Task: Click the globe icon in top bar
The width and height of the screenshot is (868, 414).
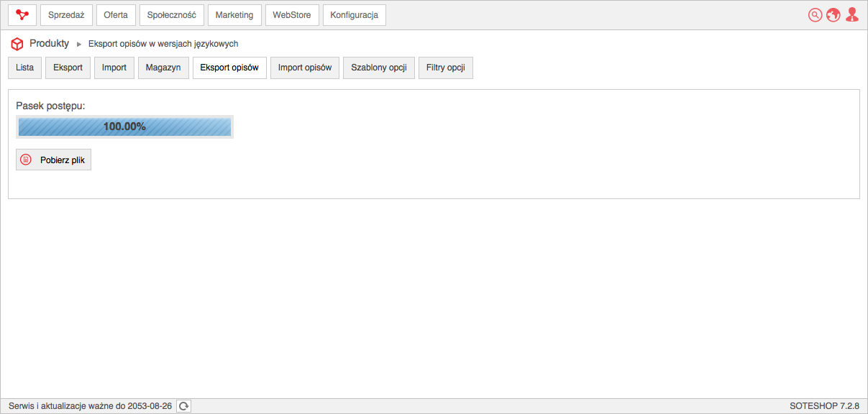Action: point(833,15)
